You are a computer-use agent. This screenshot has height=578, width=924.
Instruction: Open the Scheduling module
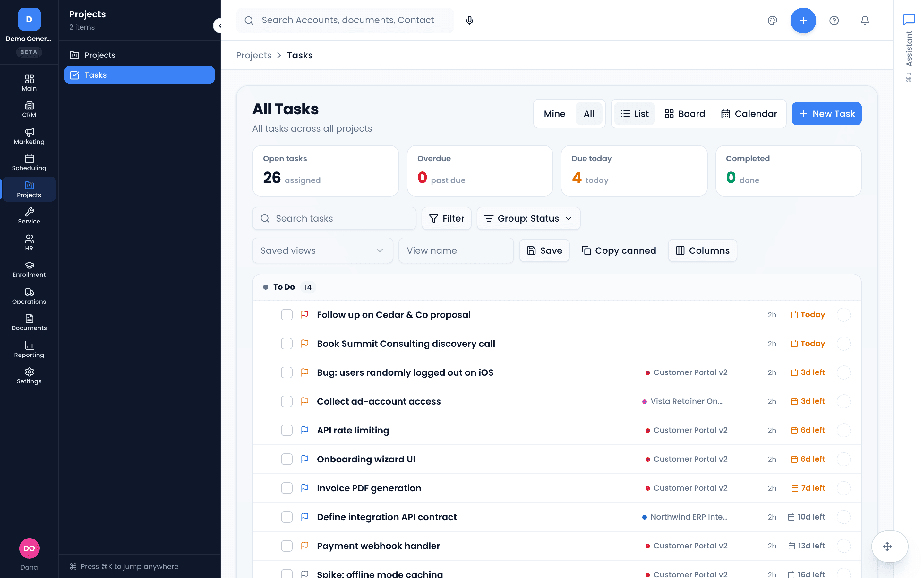click(29, 162)
